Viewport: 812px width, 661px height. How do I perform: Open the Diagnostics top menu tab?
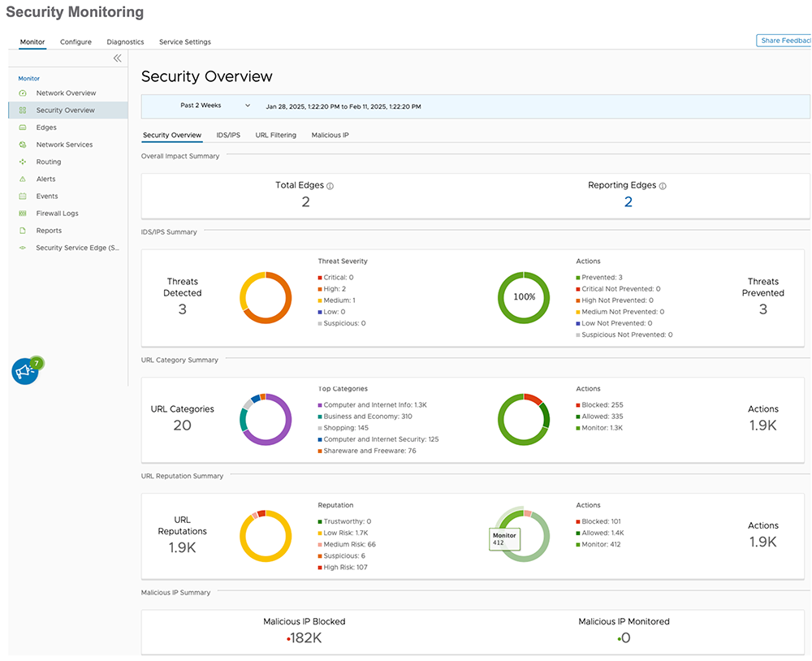(125, 42)
